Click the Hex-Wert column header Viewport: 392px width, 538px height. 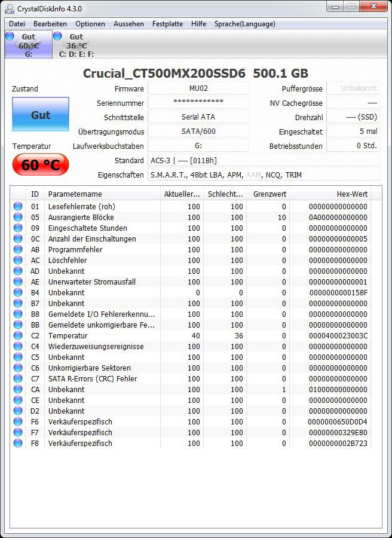(x=330, y=194)
